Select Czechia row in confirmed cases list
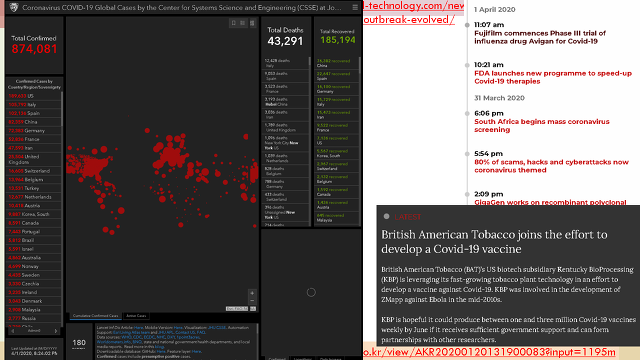 click(x=34, y=284)
